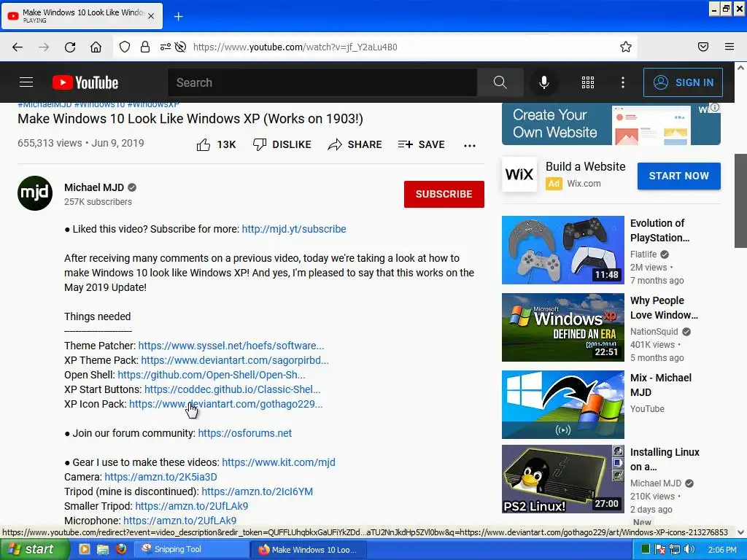747x560 pixels.
Task: Open the Theme Patcher syssel.net link
Action: tap(231, 346)
